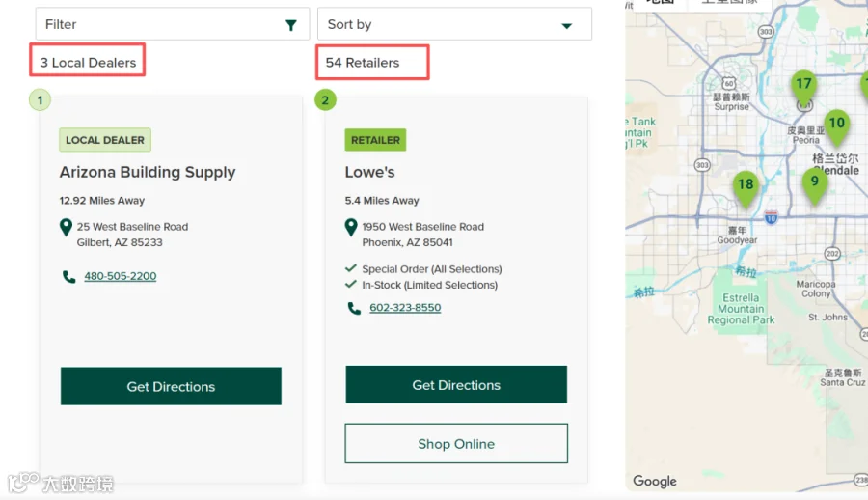
Task: Select map marker 10 near Peoria
Action: (x=836, y=126)
